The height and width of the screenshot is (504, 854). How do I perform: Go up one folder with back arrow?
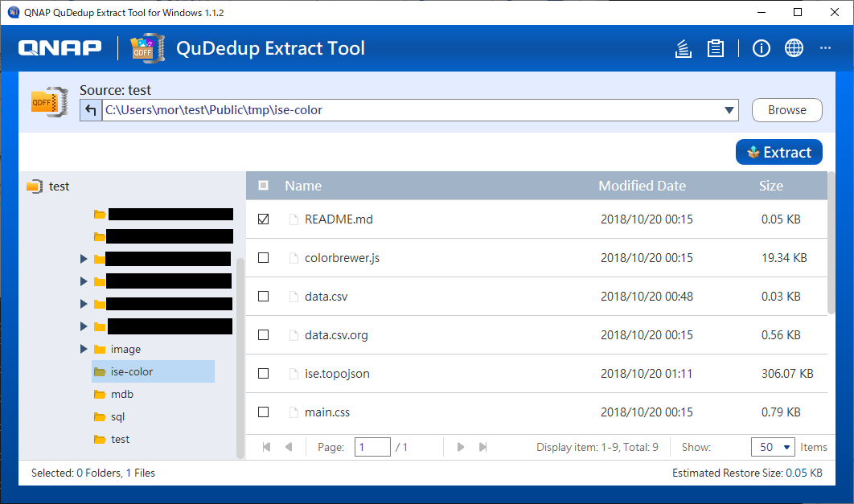[91, 110]
